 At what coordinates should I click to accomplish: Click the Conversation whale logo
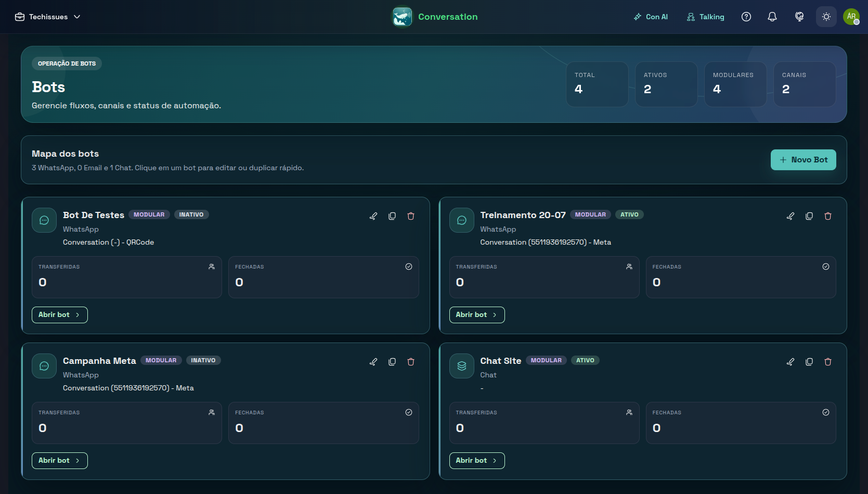(x=402, y=17)
